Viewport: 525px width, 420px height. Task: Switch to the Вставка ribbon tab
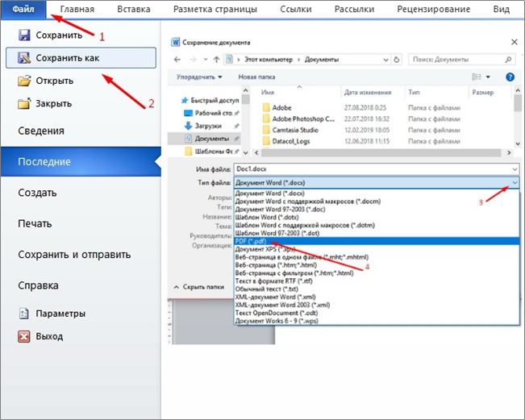pyautogui.click(x=134, y=9)
